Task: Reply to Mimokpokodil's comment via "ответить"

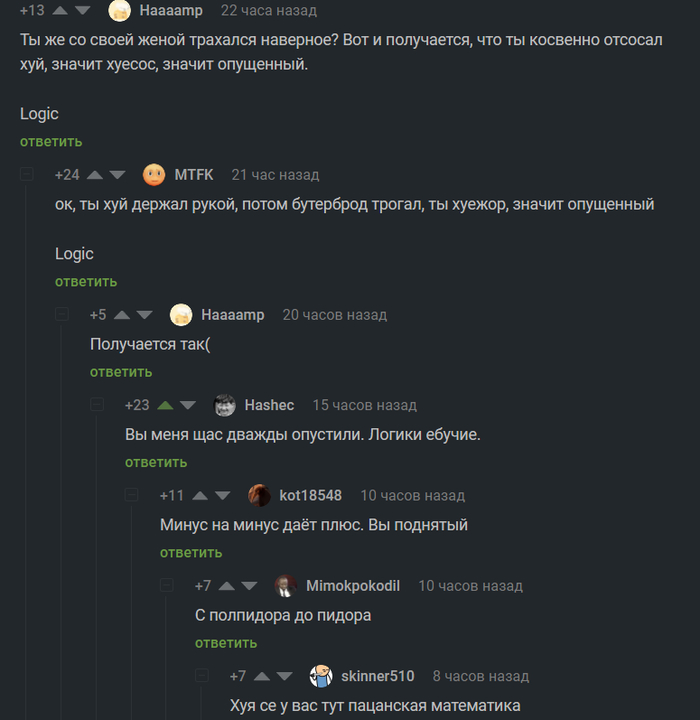Action: (226, 642)
